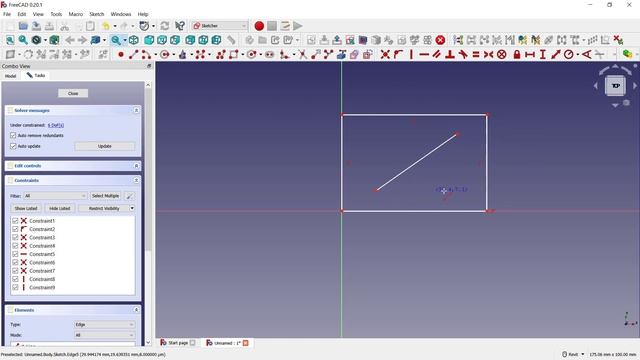Viewport: 640px width, 360px height.
Task: Expand the Edit controls section
Action: tap(136, 166)
